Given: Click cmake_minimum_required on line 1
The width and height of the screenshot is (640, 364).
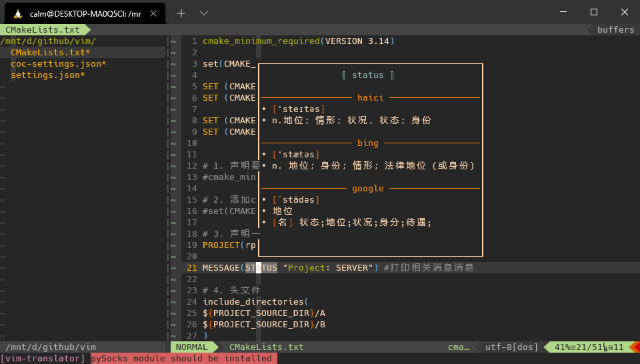Looking at the screenshot, I should pos(261,41).
